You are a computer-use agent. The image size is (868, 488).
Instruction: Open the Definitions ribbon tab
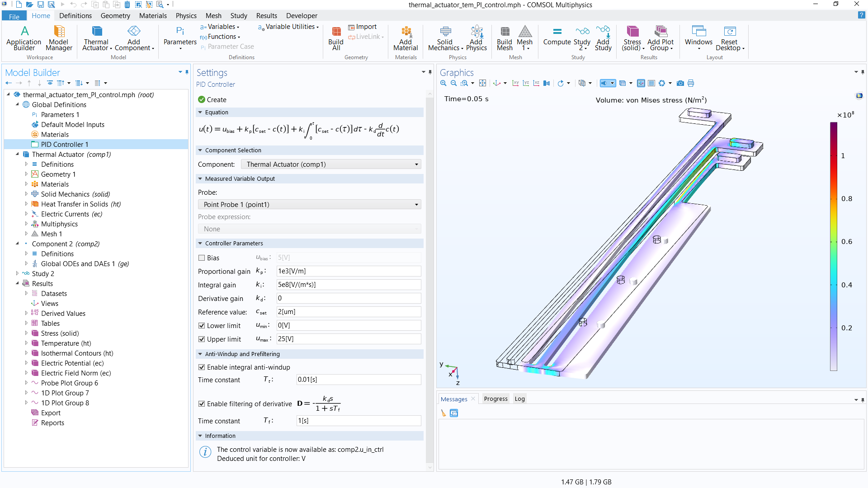pyautogui.click(x=75, y=15)
